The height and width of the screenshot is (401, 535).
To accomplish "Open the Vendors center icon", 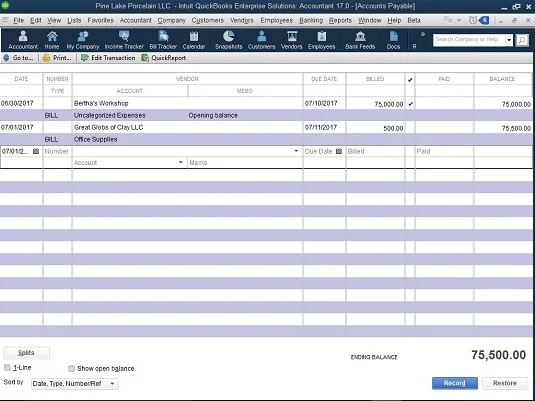I will click(x=291, y=40).
